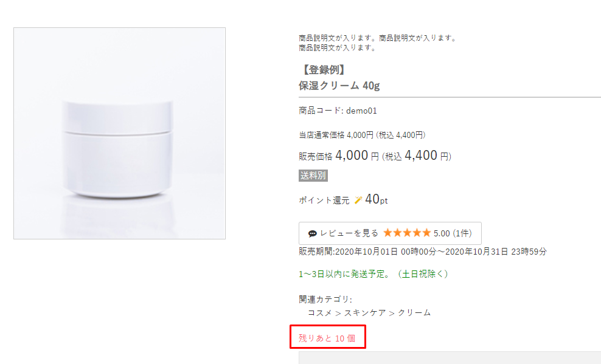Open the クリーム category link
The image size is (601, 364).
414,312
